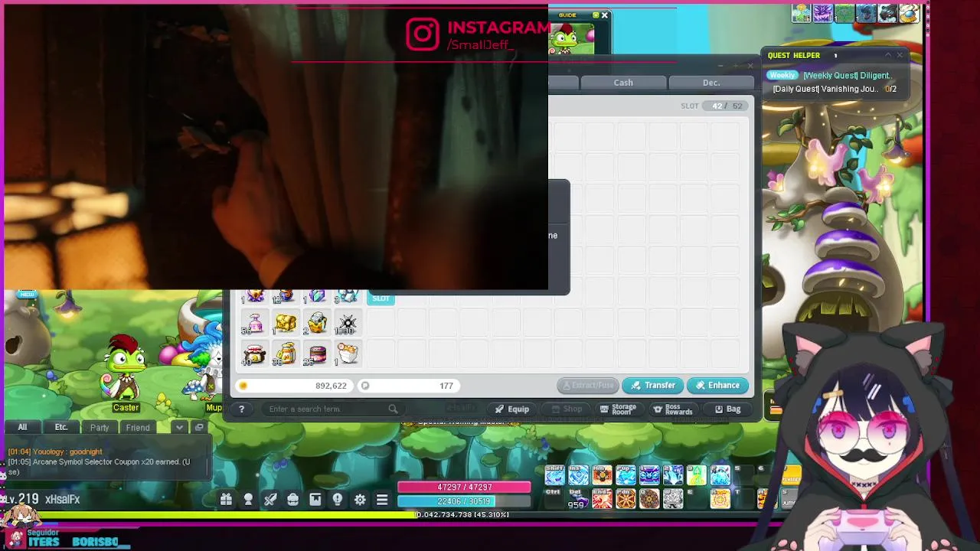Click the Del hotkey potion with 959
This screenshot has height=551, width=980.
point(579,499)
